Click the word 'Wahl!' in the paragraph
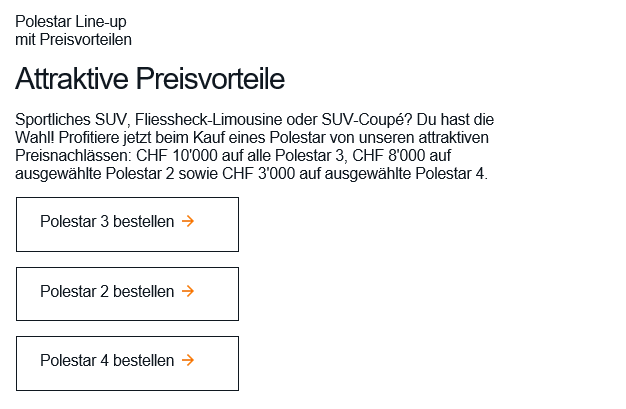626x409 pixels. pos(35,138)
